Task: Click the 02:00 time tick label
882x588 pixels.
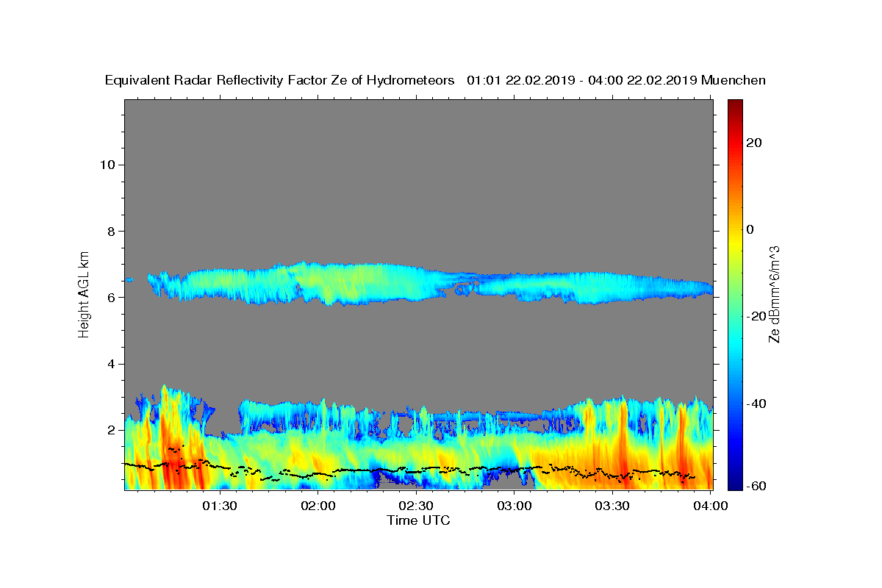Action: [x=318, y=506]
